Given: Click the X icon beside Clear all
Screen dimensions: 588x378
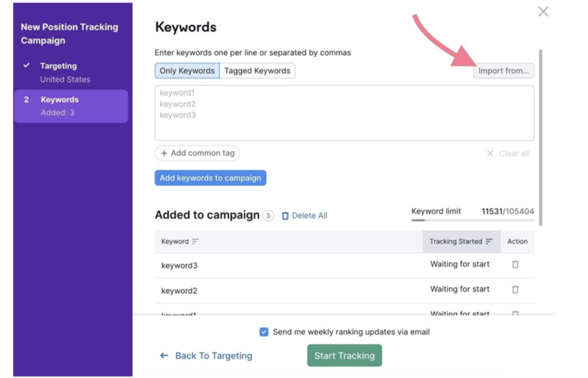Looking at the screenshot, I should click(490, 154).
